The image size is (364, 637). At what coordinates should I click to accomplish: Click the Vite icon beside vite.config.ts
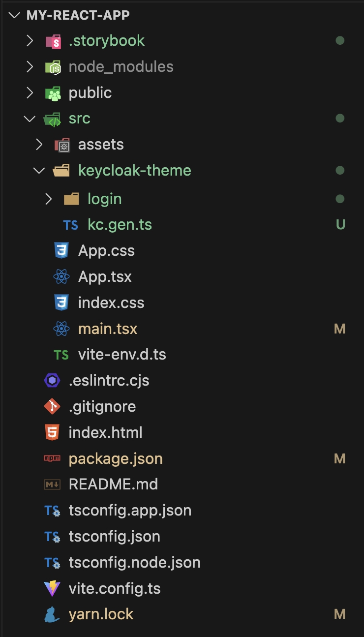click(52, 589)
